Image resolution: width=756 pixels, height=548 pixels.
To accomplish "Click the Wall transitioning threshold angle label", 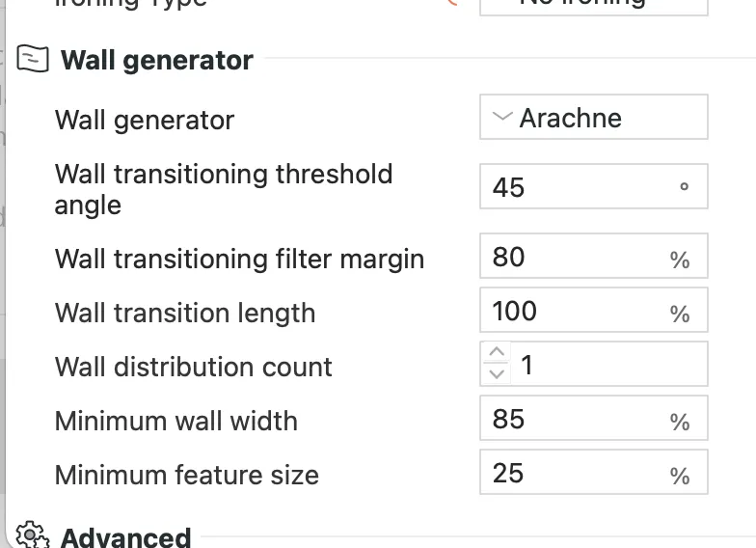I will [x=224, y=189].
